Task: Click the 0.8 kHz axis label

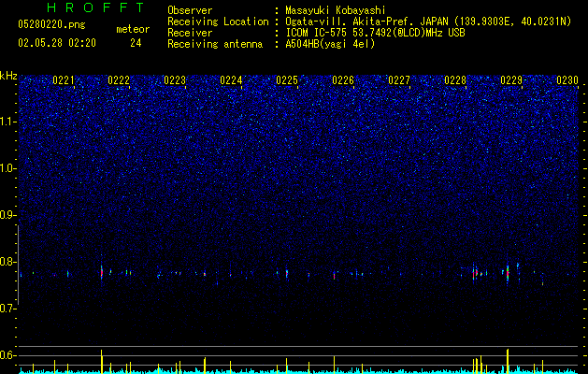Action: 8,262
